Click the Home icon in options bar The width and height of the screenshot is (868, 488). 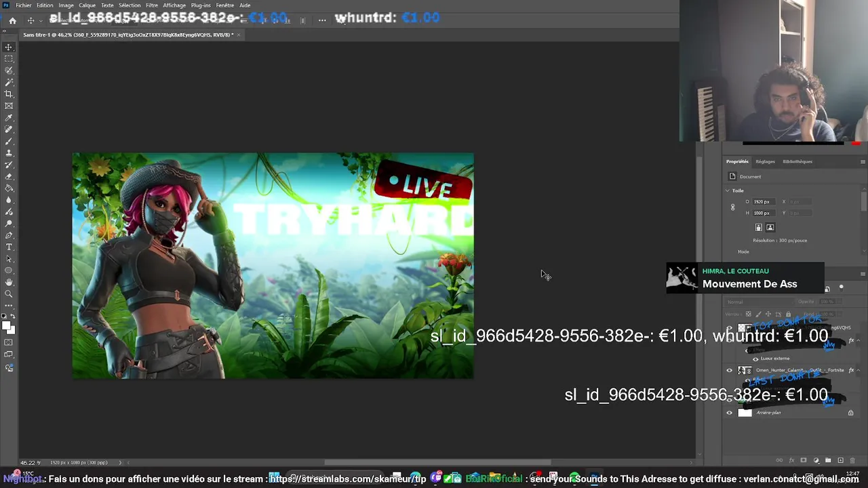coord(12,20)
